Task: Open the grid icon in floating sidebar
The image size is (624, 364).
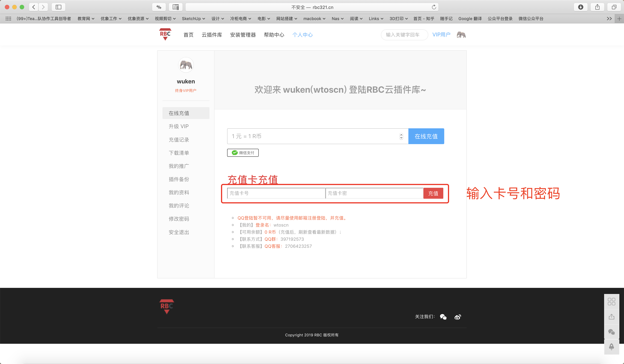Action: 611,301
